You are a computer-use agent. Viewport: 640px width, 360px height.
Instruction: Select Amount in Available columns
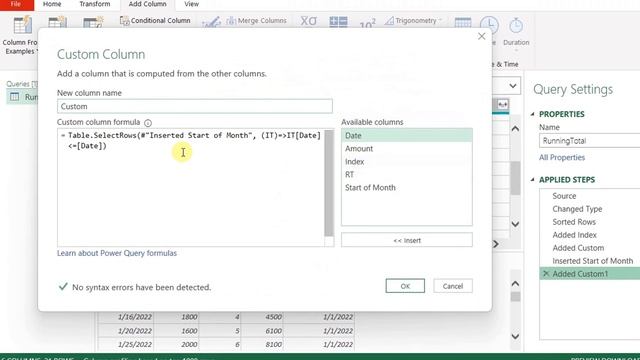[x=407, y=149]
